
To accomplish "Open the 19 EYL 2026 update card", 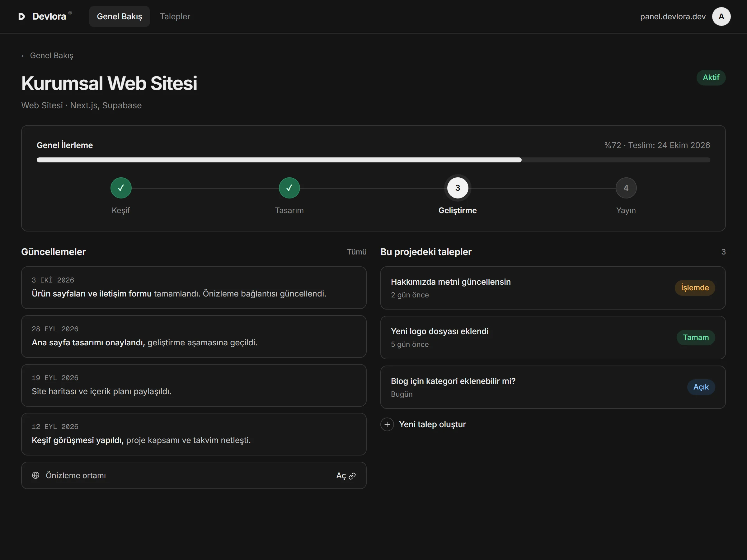I will tap(194, 385).
